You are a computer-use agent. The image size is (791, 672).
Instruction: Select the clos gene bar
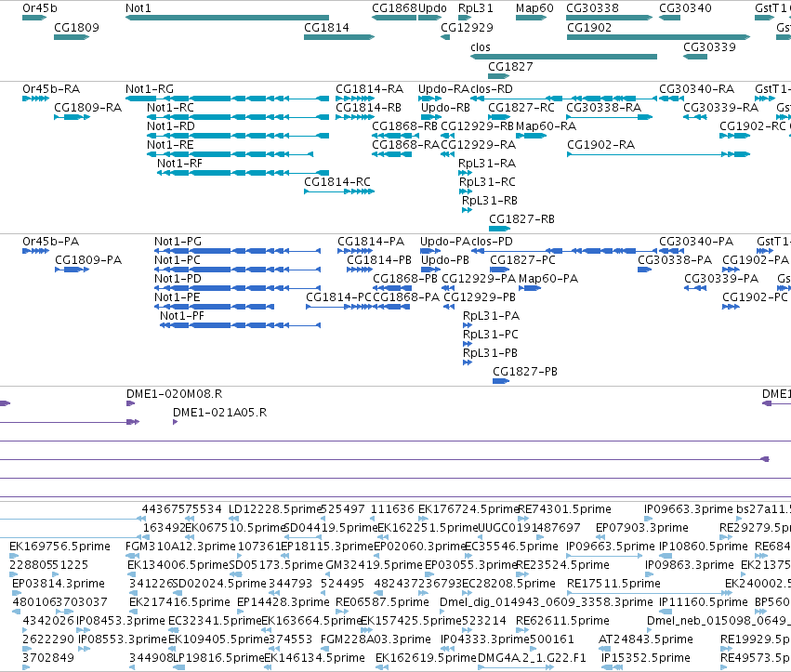click(563, 57)
